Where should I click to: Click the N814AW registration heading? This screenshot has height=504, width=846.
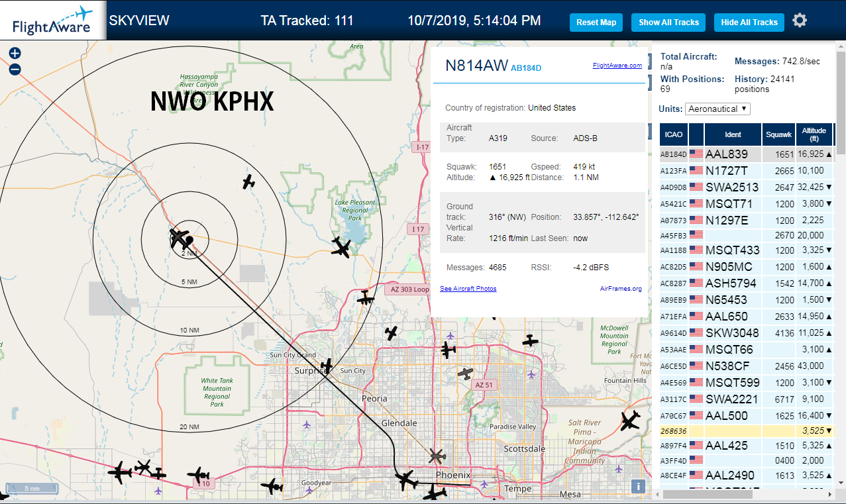(x=476, y=65)
